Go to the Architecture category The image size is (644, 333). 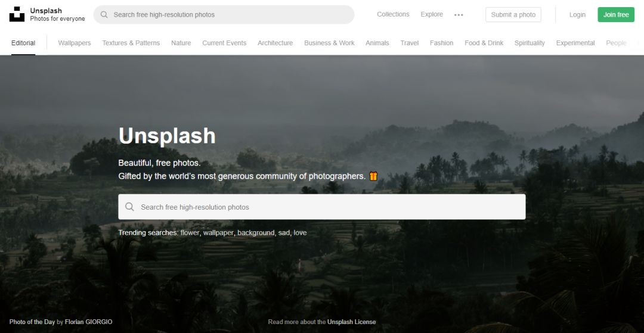275,43
